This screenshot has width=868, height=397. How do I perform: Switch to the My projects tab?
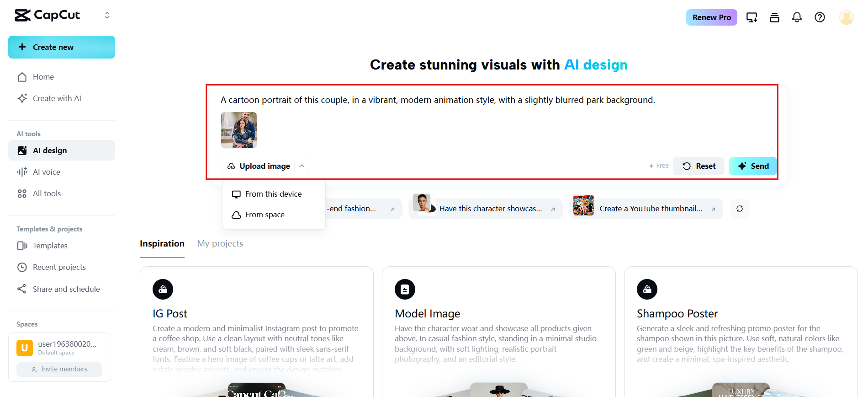pyautogui.click(x=220, y=244)
